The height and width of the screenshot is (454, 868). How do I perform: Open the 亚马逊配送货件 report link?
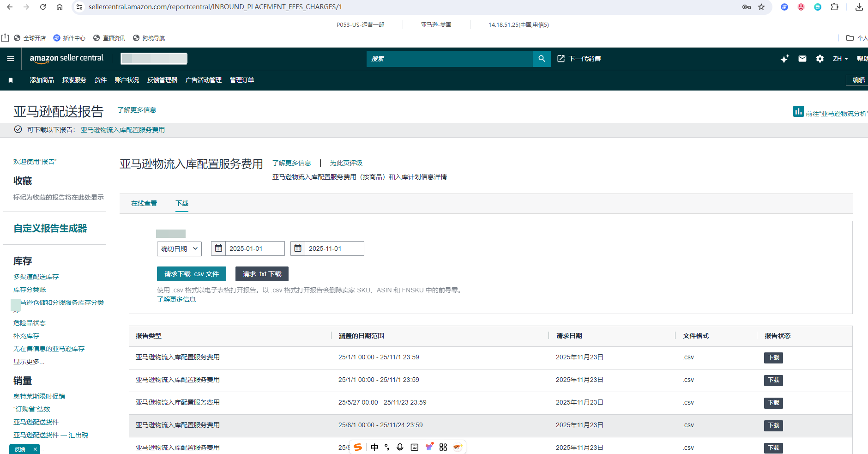coord(36,422)
